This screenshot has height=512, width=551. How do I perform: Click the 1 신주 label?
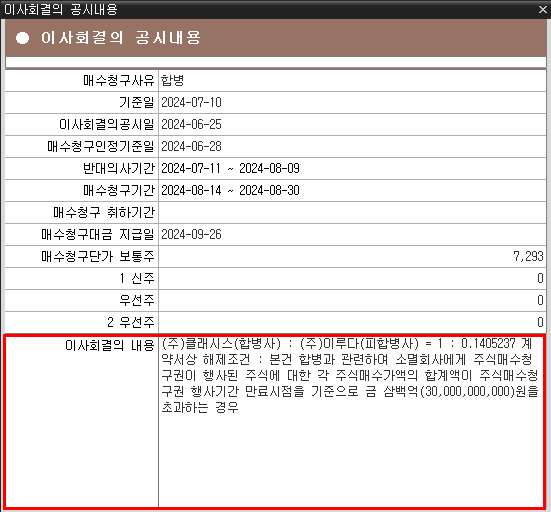tap(137, 278)
